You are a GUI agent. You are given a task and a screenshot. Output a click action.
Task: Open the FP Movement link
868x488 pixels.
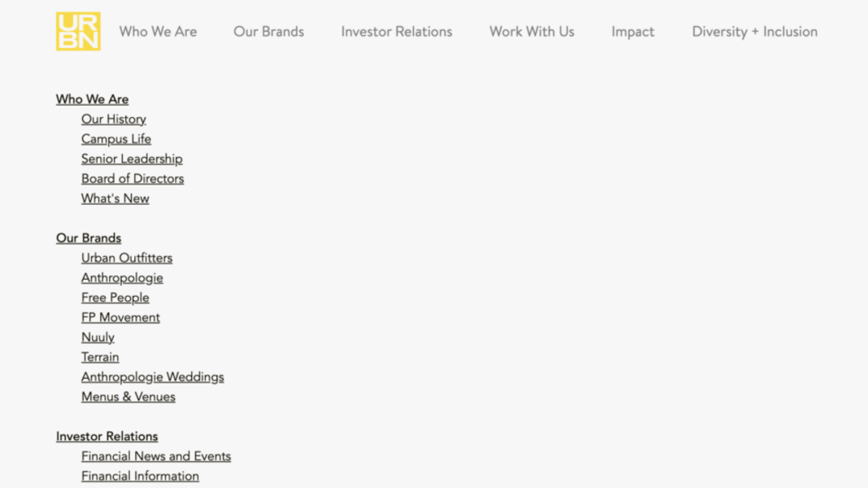[120, 317]
